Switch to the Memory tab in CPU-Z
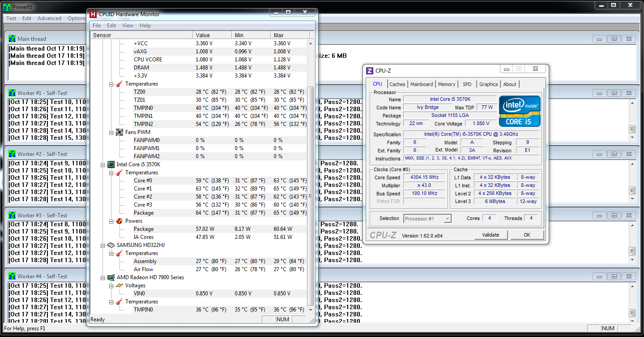 coord(447,84)
